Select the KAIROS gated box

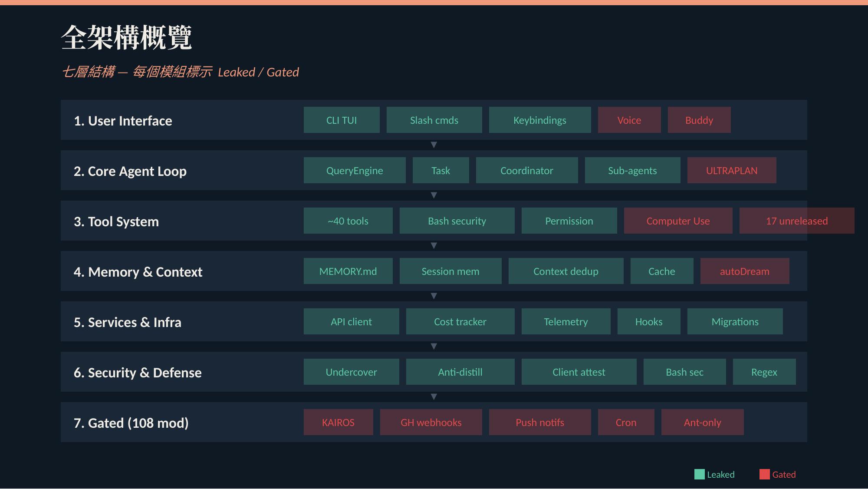point(339,422)
